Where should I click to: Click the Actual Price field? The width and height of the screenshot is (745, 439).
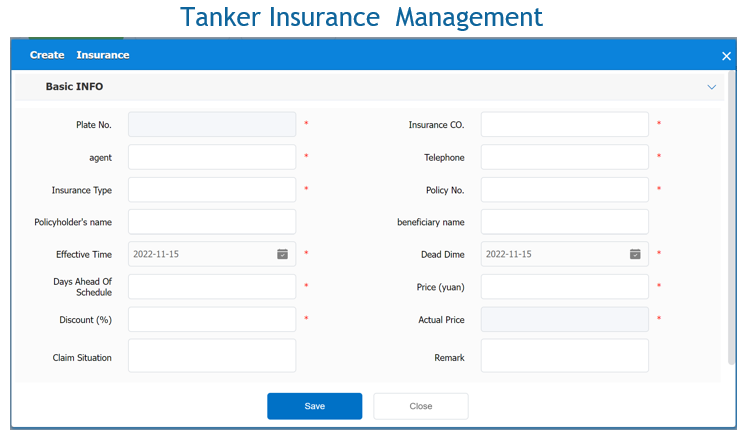point(565,320)
